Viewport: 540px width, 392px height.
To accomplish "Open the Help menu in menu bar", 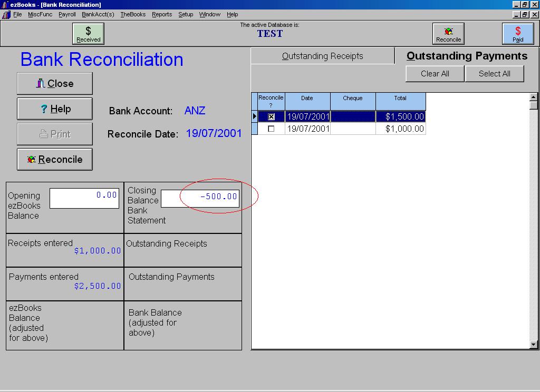I will [x=233, y=14].
